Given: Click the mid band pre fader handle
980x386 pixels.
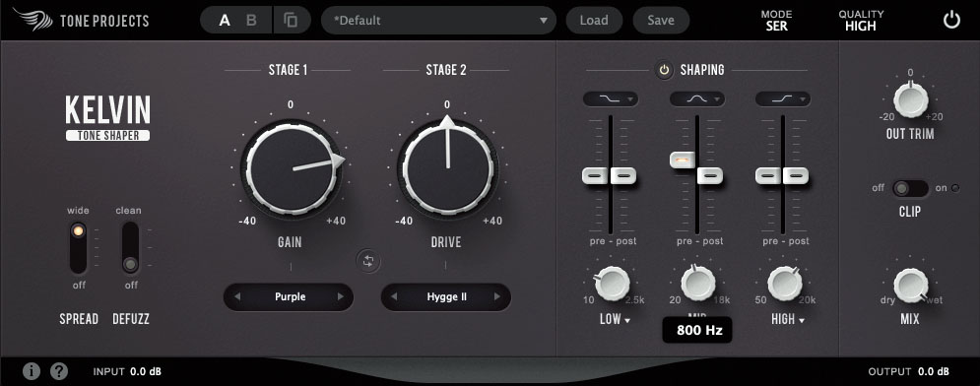Looking at the screenshot, I should 683,160.
